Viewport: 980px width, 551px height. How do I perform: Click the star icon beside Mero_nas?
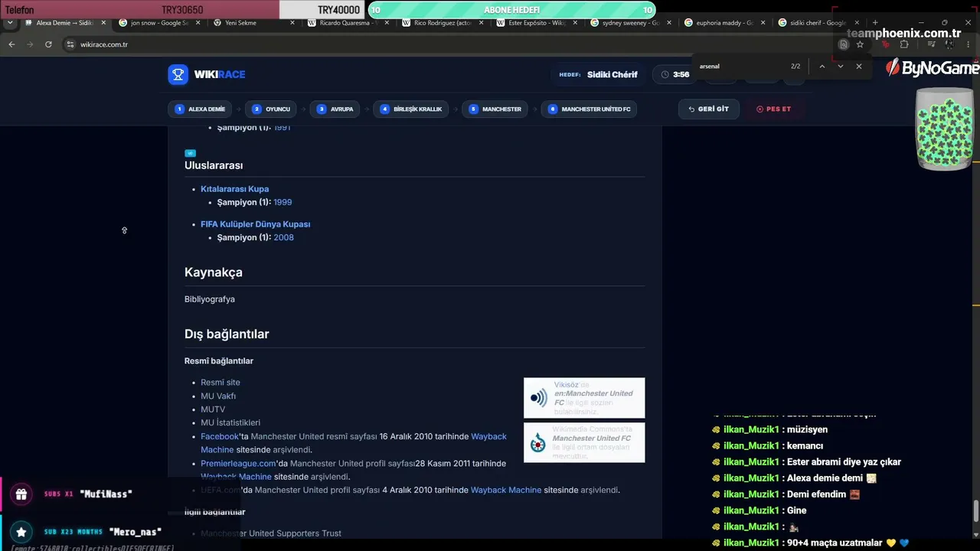[x=21, y=532]
